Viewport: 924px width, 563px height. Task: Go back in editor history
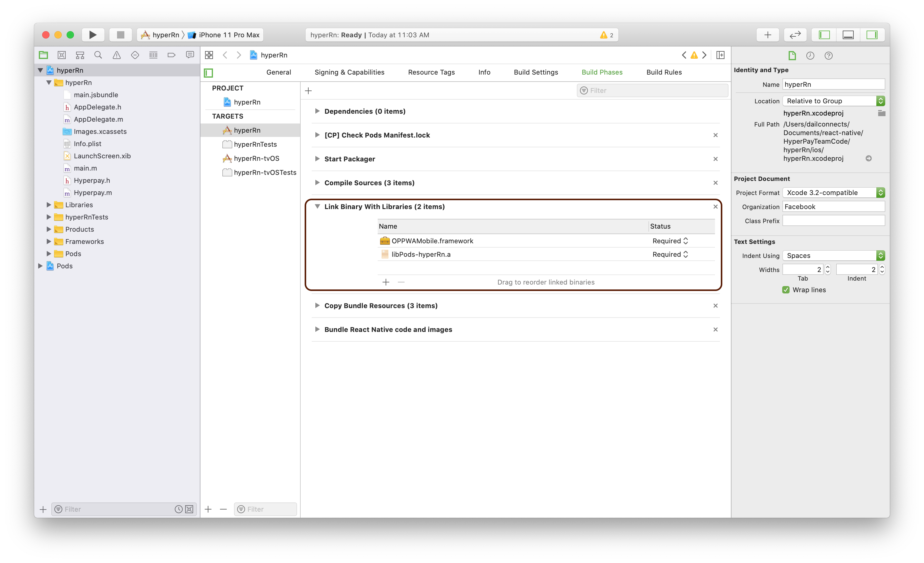pos(225,55)
